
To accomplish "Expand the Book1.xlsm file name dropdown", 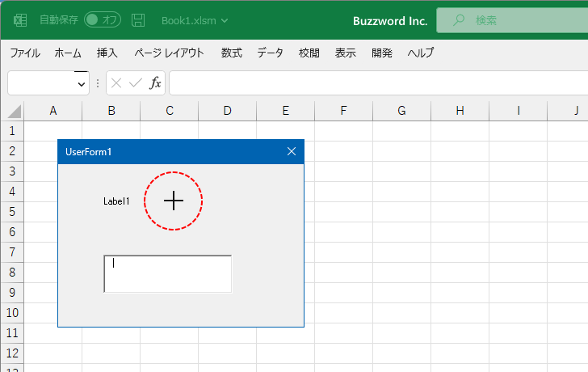I will click(225, 21).
